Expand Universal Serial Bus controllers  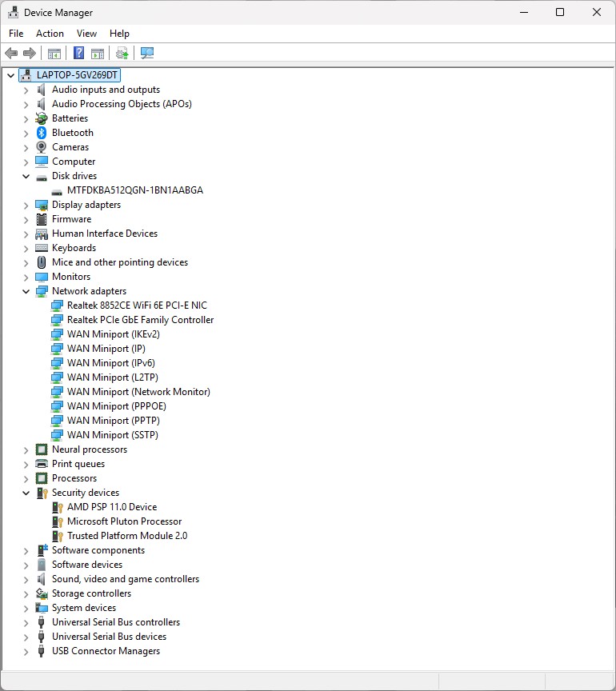coord(26,623)
